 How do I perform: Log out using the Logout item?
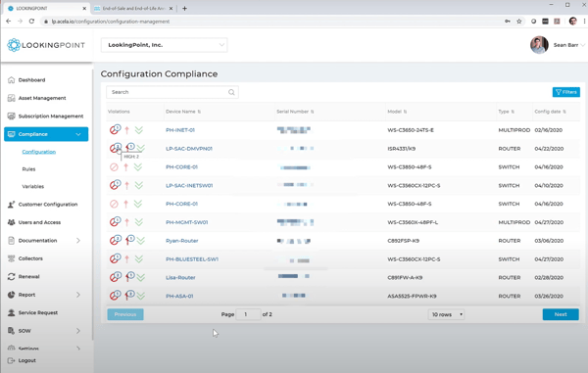point(27,360)
